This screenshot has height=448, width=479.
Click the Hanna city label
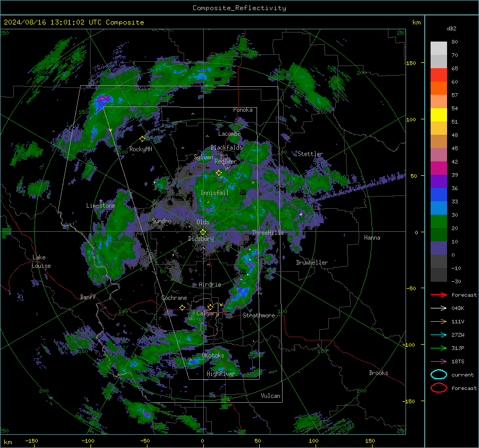point(372,238)
